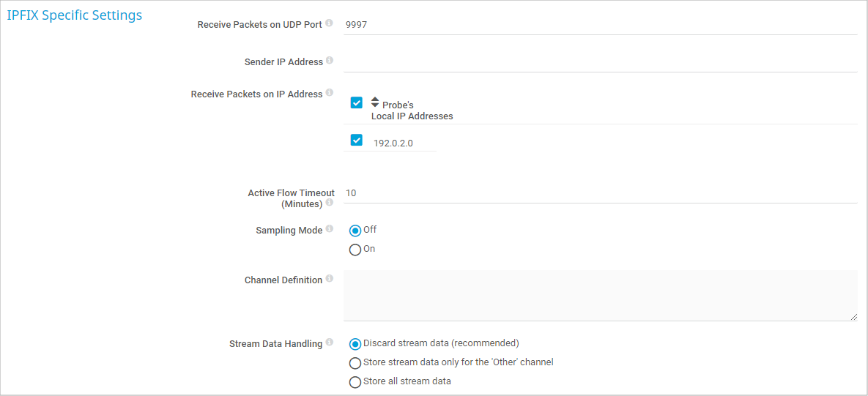Image resolution: width=868 pixels, height=396 pixels.
Task: Show help for Channel Definition
Action: pyautogui.click(x=330, y=279)
